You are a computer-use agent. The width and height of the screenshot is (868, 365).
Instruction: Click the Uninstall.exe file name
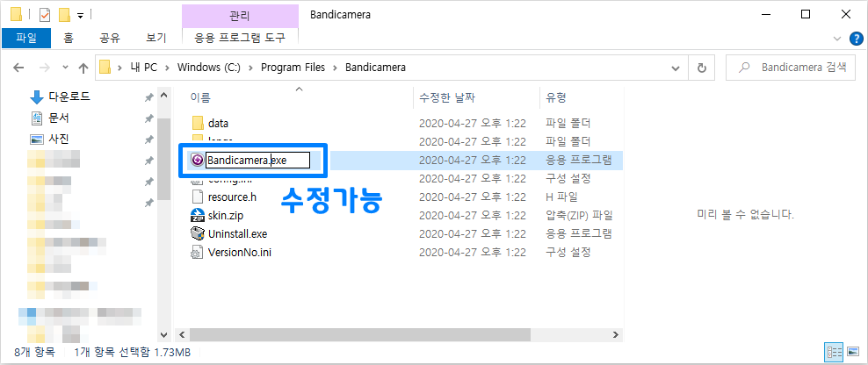(x=237, y=234)
